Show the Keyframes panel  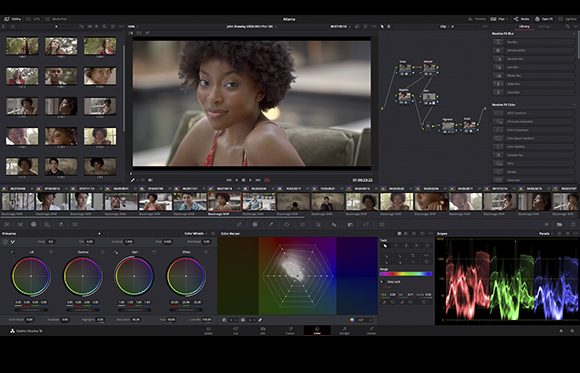[546, 224]
